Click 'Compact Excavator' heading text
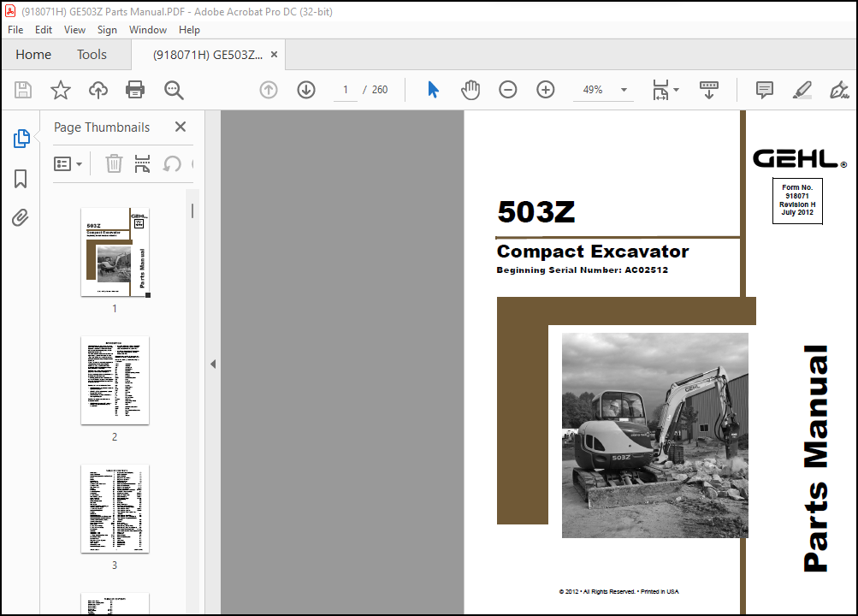Viewport: 858px width, 616px height. pos(593,251)
